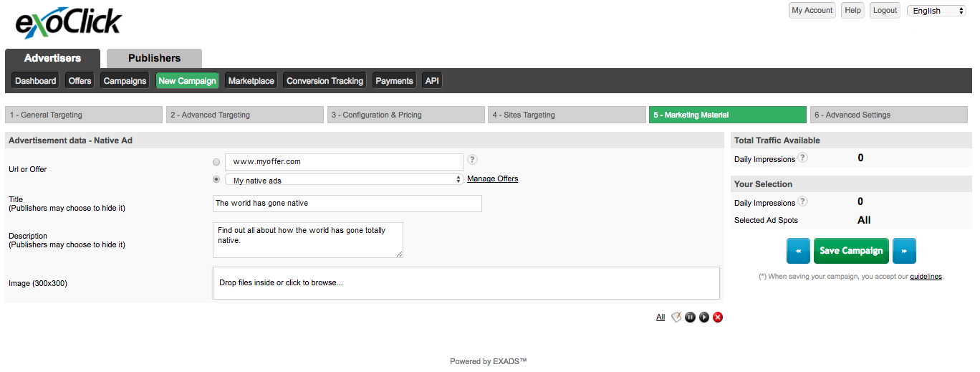Switch to the Publishers tab
Viewport: 980px width, 372px height.
(x=154, y=58)
